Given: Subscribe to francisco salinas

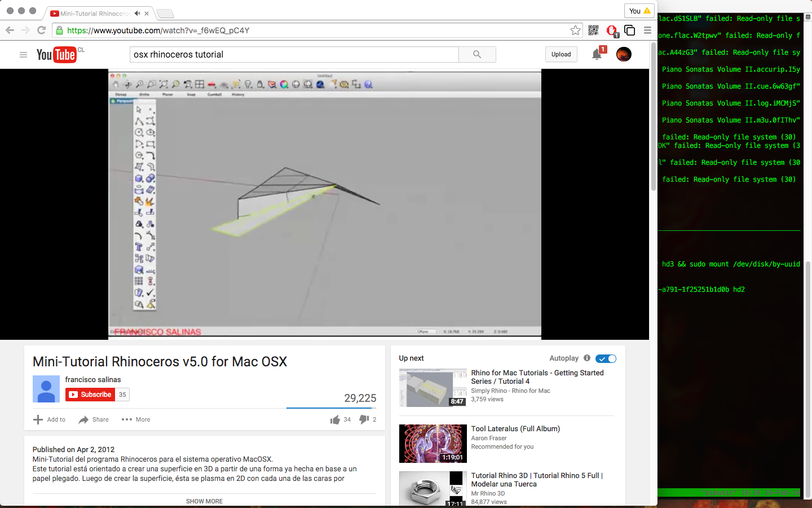Looking at the screenshot, I should pos(90,395).
